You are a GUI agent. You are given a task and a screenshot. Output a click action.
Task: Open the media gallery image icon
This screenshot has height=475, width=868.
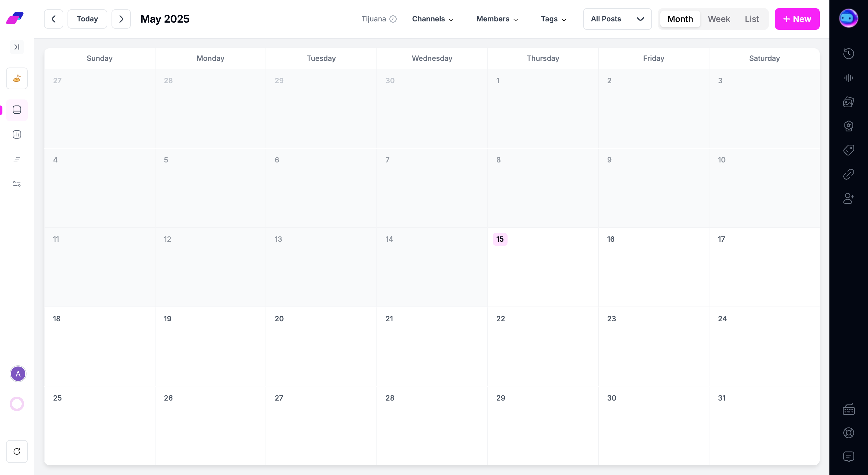848,102
